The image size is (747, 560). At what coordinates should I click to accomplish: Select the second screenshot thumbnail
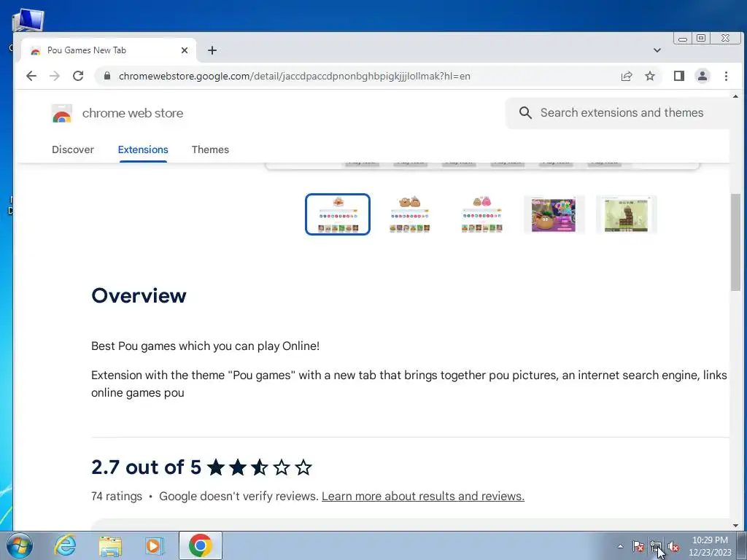click(410, 214)
